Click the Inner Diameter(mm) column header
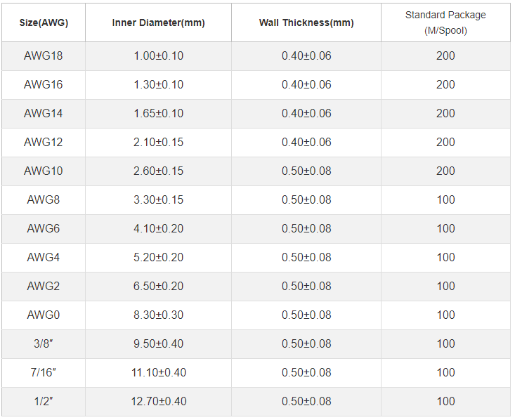This screenshot has width=515, height=420. pyautogui.click(x=158, y=22)
